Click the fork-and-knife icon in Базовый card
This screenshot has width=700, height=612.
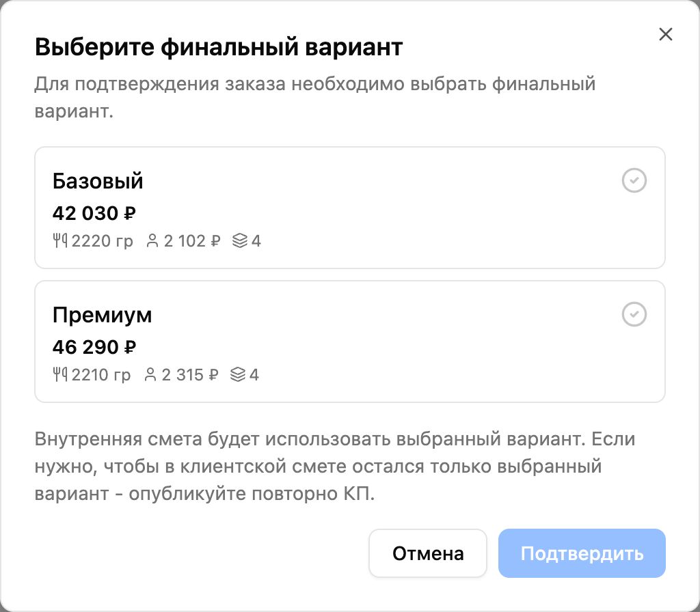60,241
